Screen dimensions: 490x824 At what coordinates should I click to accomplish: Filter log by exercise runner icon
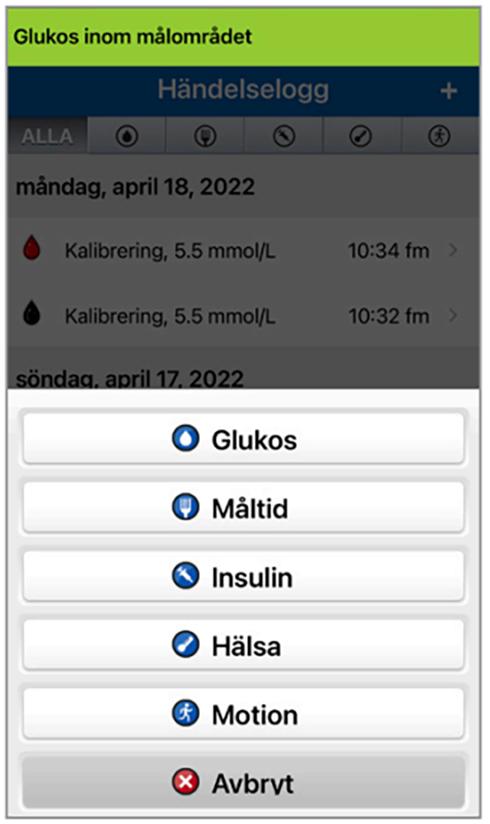point(440,136)
